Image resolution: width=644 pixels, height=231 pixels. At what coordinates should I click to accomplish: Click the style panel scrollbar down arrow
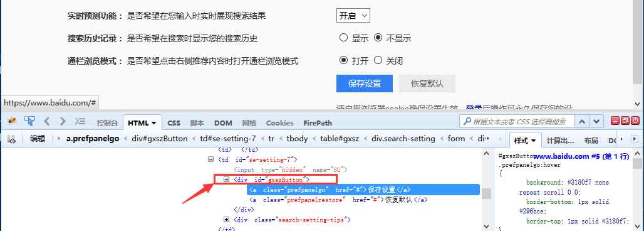pos(637,226)
